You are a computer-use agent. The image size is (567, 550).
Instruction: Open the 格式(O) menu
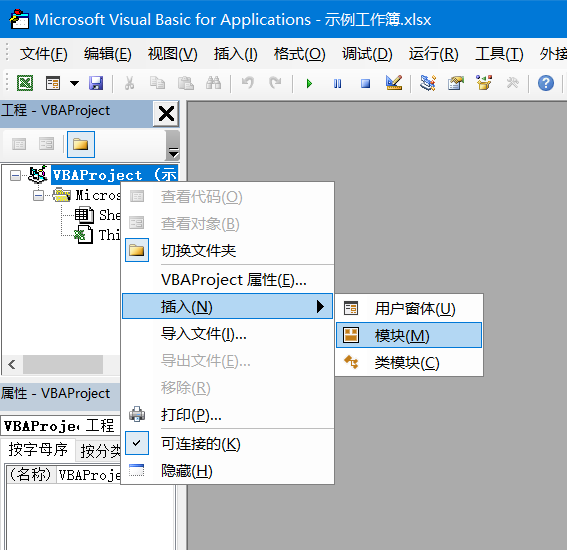click(299, 54)
